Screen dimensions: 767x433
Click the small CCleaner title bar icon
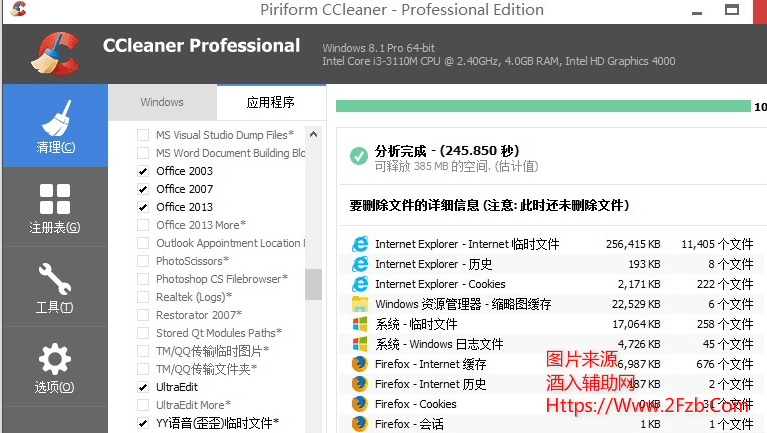tap(18, 9)
